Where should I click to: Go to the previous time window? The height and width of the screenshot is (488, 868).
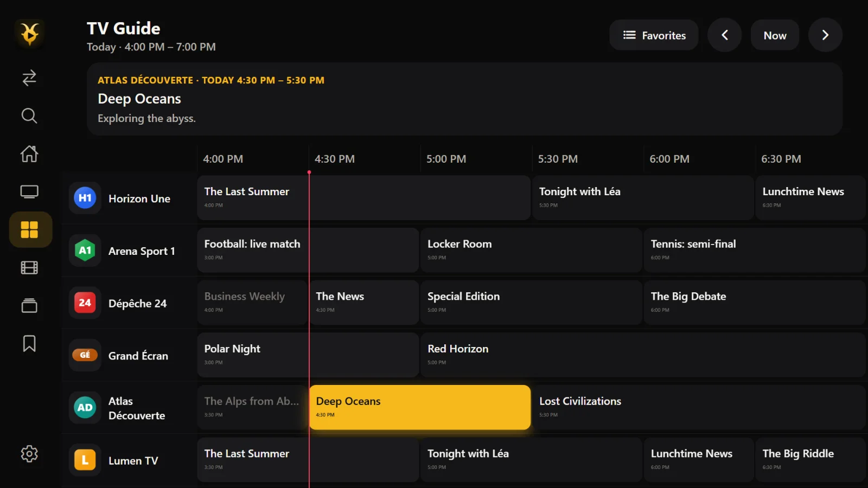pos(724,35)
